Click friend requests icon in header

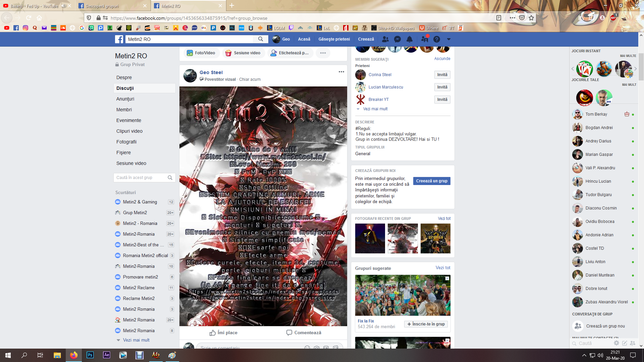pyautogui.click(x=385, y=39)
